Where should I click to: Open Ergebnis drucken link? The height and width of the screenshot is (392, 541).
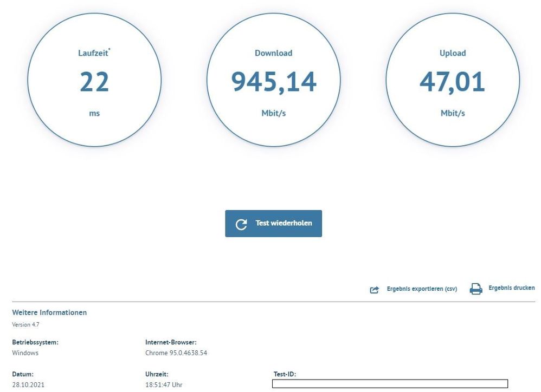(x=511, y=288)
